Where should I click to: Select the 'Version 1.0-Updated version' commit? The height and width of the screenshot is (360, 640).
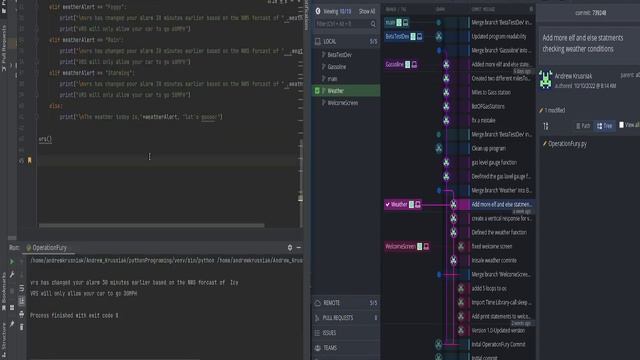pos(498,330)
